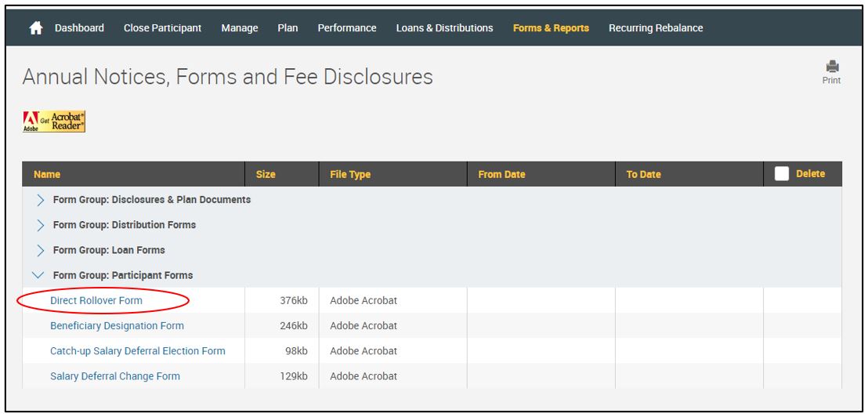Click the Get Adobe Acrobat Reader badge
Screen dimensions: 868x417
click(x=54, y=121)
